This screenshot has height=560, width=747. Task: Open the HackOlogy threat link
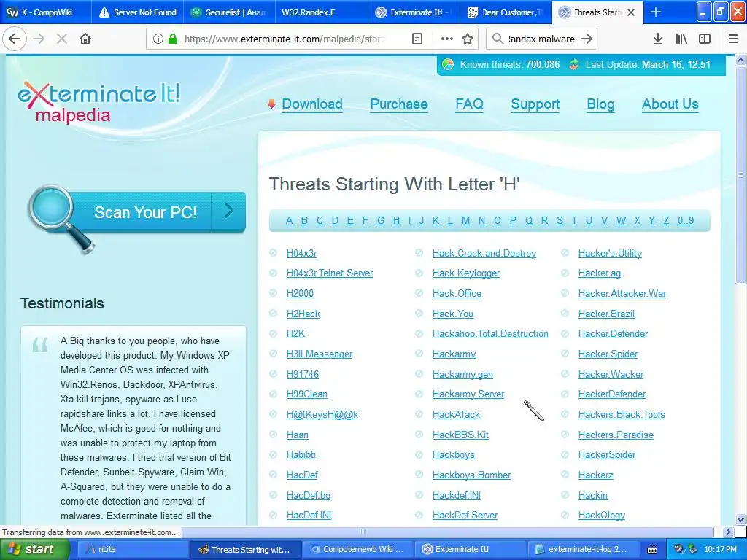[601, 516]
